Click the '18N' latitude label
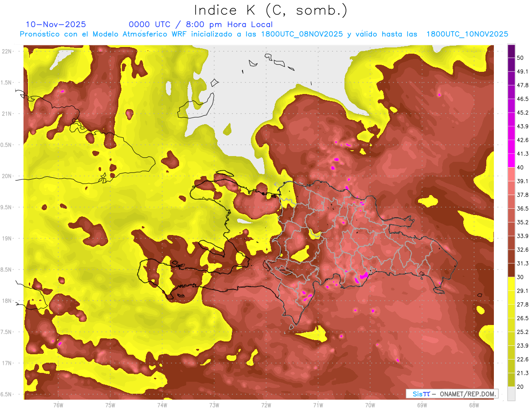The width and height of the screenshot is (532, 411). click(7, 301)
